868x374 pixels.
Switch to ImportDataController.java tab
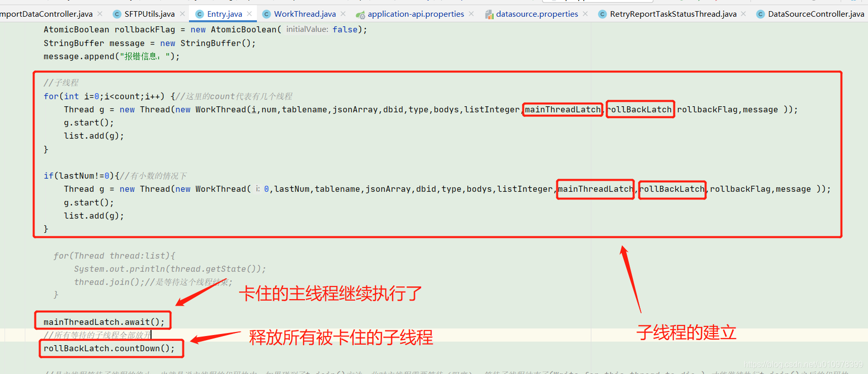[46, 14]
